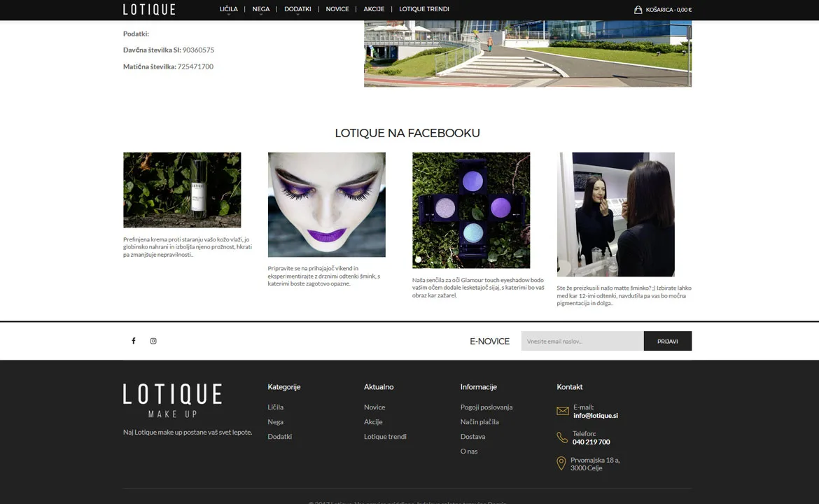819x504 pixels.
Task: Expand the Nega menu dropdown
Action: pyautogui.click(x=260, y=9)
